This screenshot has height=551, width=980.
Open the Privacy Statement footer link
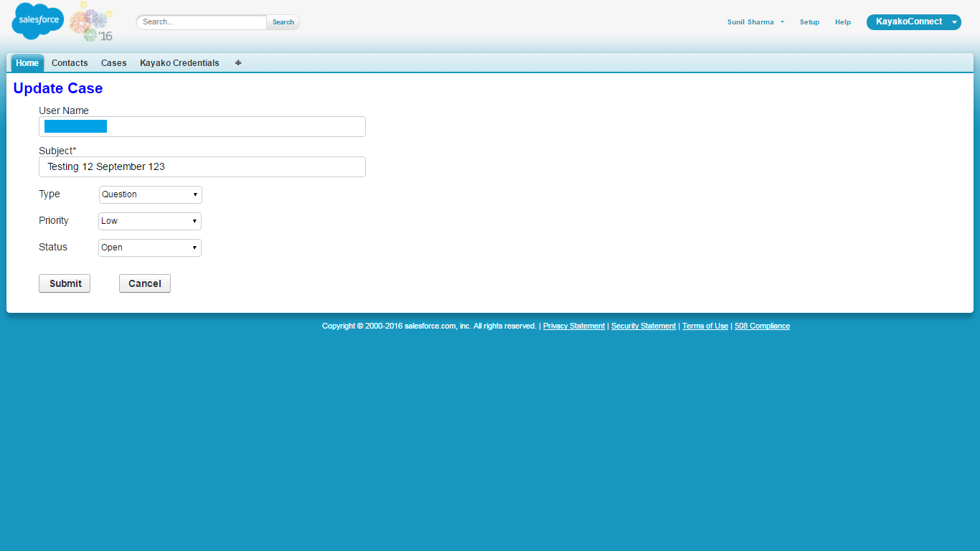573,326
